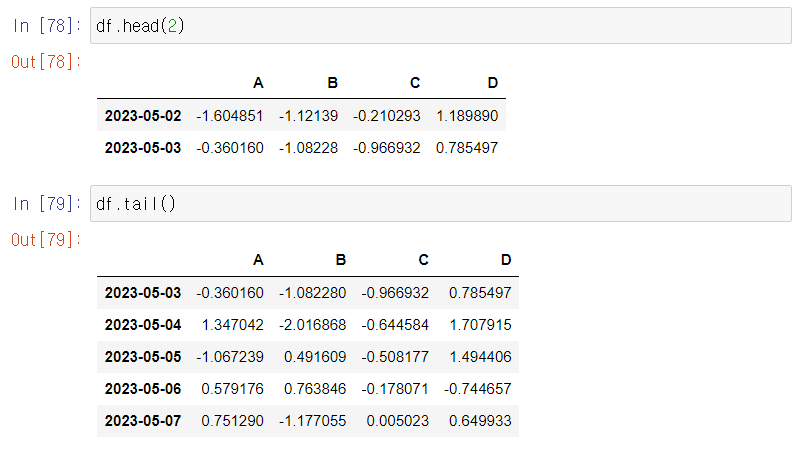Click inside the df.tail() code cell
This screenshot has height=454, width=799.
click(x=441, y=204)
